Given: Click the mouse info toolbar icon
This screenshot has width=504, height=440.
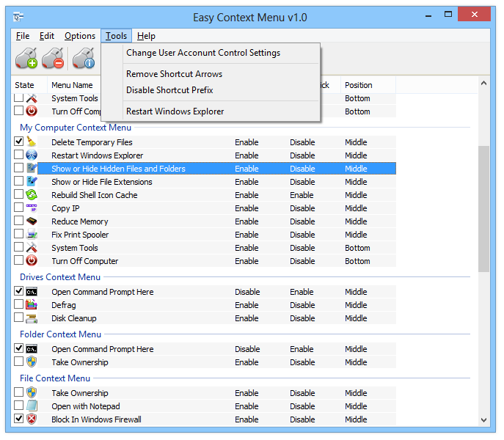Looking at the screenshot, I should (x=84, y=58).
